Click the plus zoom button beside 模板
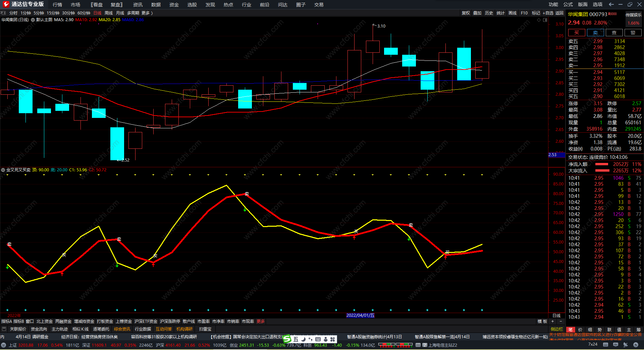The width and height of the screenshot is (644, 350). [552, 321]
